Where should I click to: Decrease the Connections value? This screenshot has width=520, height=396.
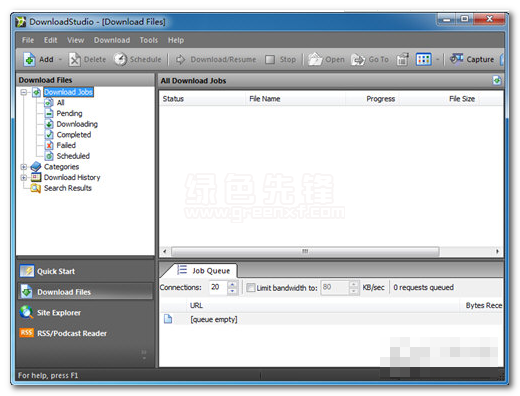click(232, 291)
